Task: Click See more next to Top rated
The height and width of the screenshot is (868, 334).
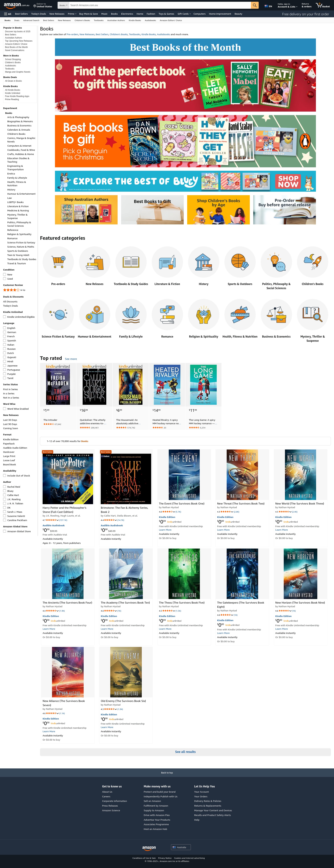Action: 71,359
